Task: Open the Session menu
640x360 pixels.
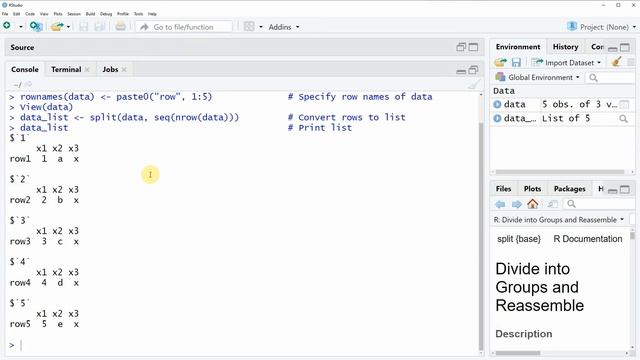Action: pyautogui.click(x=74, y=14)
